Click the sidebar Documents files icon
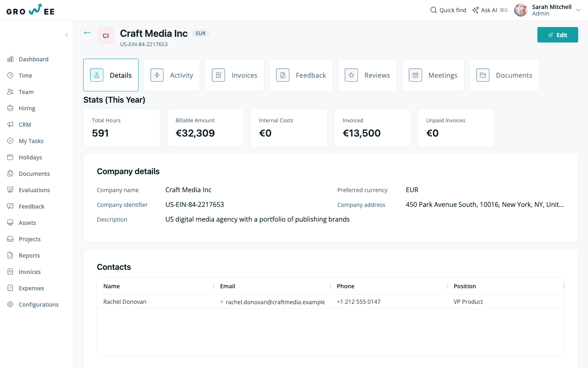 coord(10,173)
